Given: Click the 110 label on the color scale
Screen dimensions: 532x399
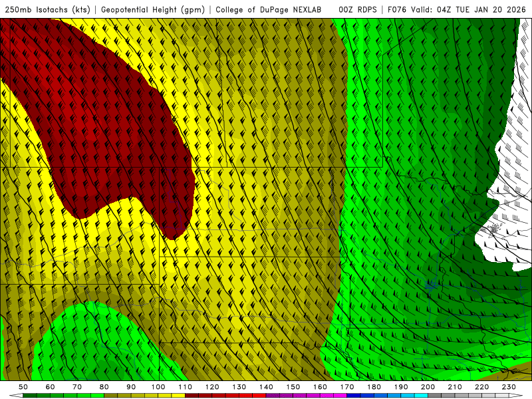Looking at the screenshot, I should click(x=186, y=387).
